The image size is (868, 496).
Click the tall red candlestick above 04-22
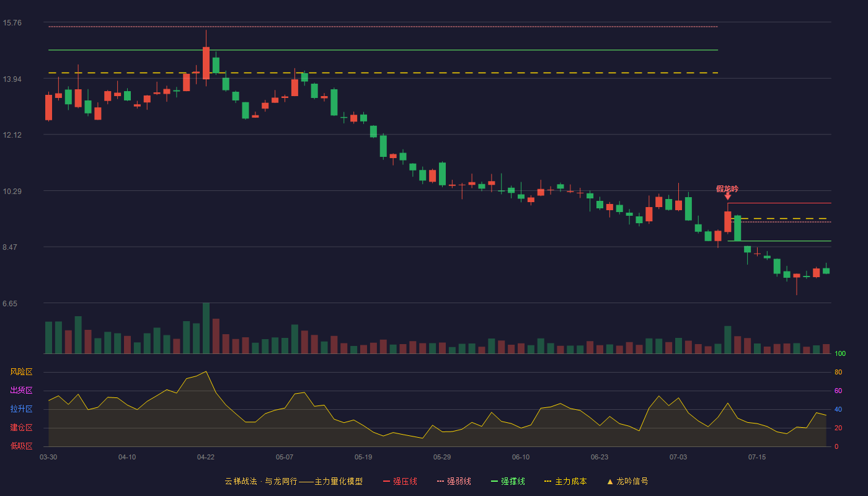tap(206, 63)
